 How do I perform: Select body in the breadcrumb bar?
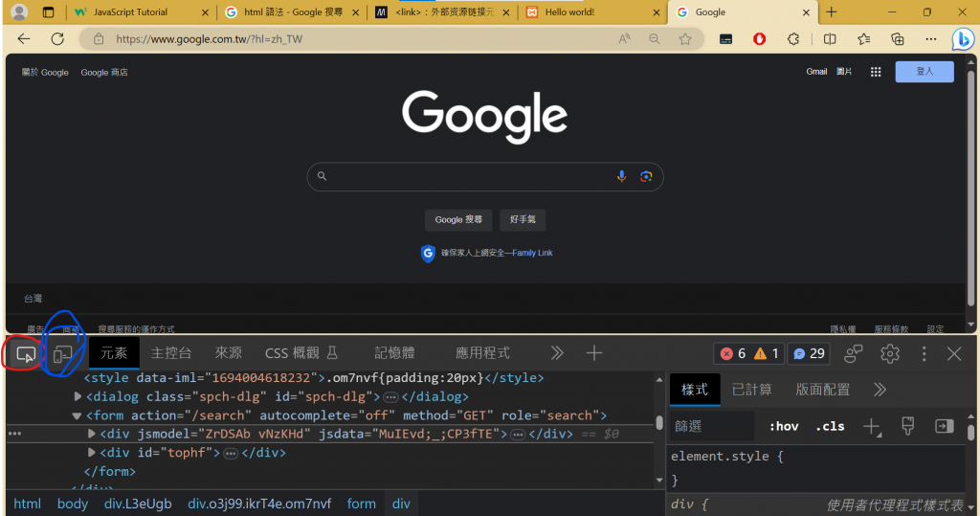(x=73, y=504)
